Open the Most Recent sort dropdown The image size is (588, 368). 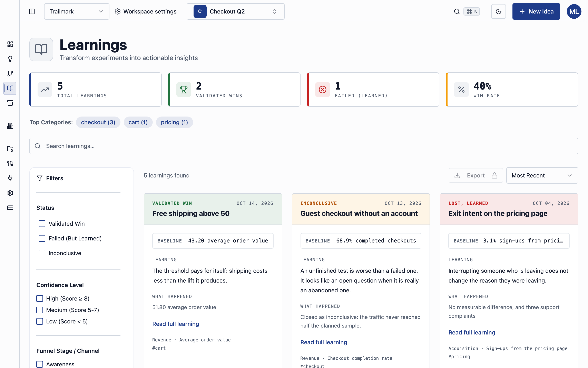pyautogui.click(x=542, y=175)
